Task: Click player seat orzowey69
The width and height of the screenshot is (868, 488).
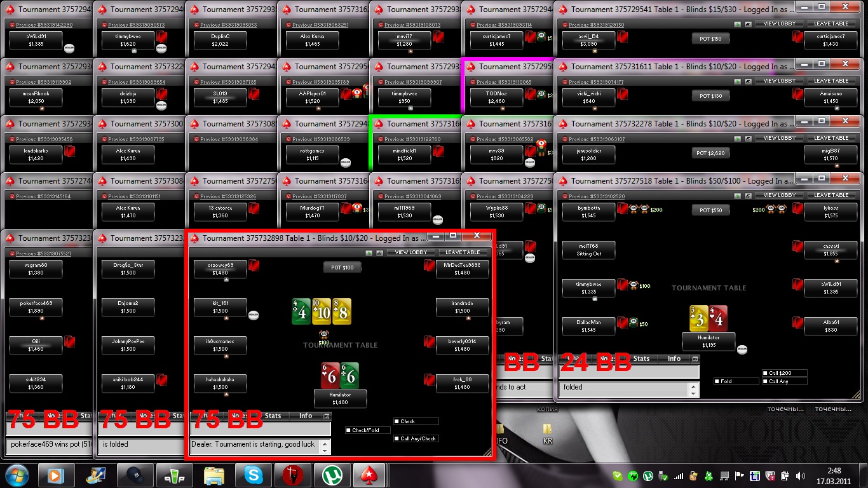Action: (x=220, y=269)
